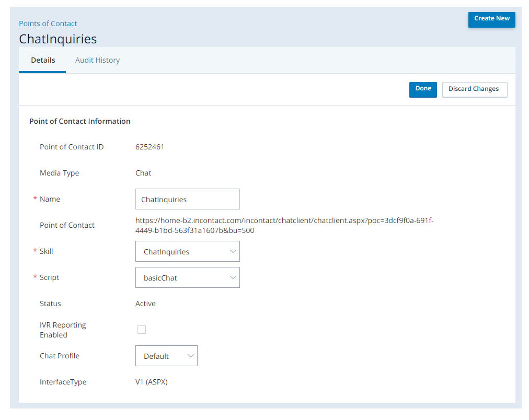Click the Media Type label
Image resolution: width=529 pixels, height=420 pixels.
click(x=60, y=173)
